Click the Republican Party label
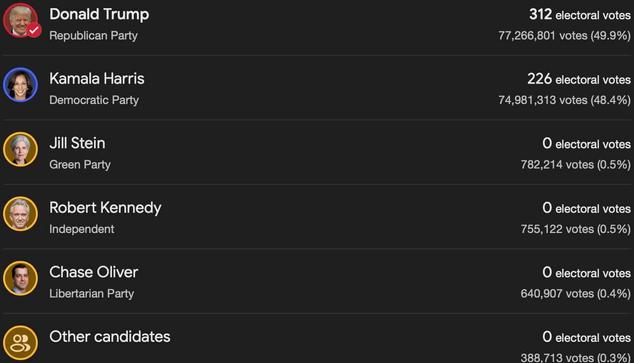This screenshot has width=634, height=363. click(93, 36)
